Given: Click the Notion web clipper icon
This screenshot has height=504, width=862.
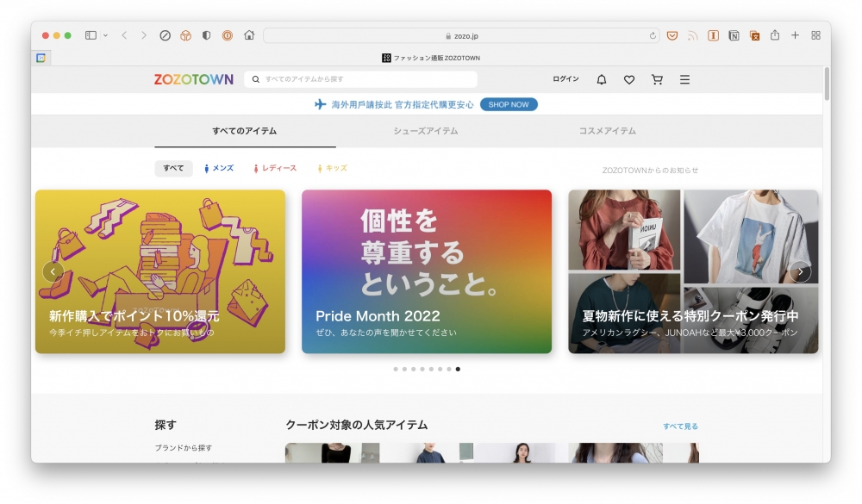Looking at the screenshot, I should click(734, 35).
